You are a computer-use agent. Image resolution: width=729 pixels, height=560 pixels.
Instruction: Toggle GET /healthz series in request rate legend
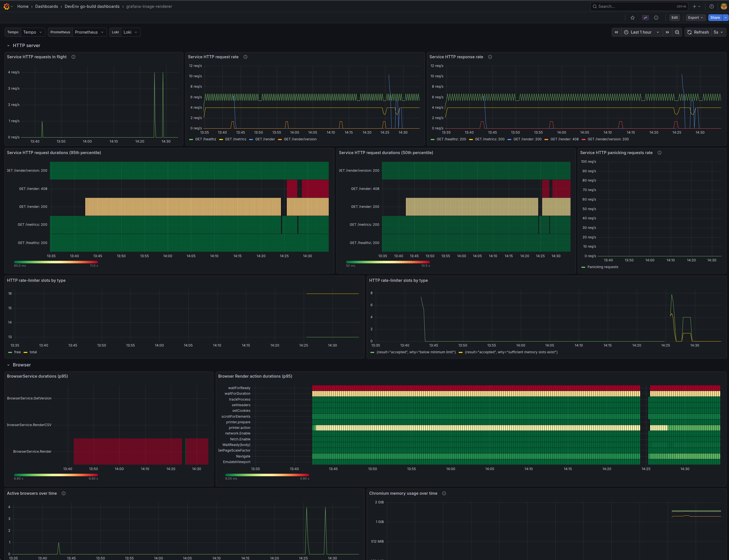205,139
